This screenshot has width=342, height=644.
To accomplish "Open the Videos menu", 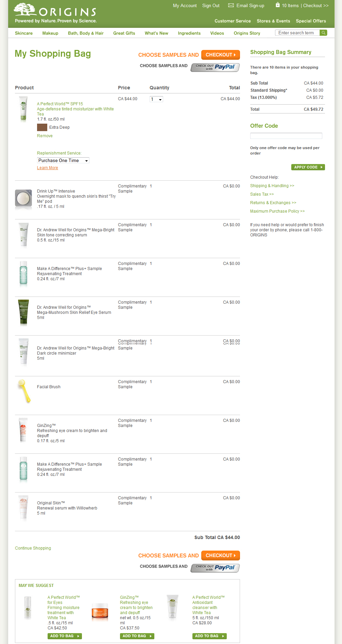I will tap(217, 33).
